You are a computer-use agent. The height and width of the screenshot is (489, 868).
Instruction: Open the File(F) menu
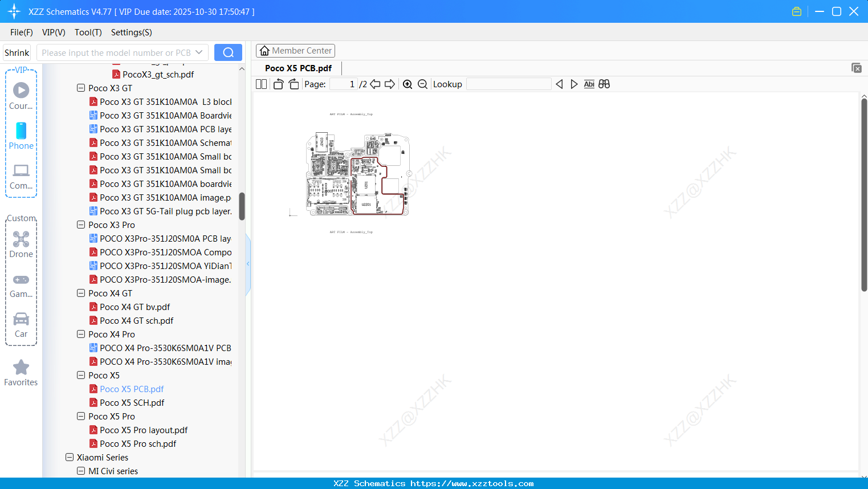22,32
